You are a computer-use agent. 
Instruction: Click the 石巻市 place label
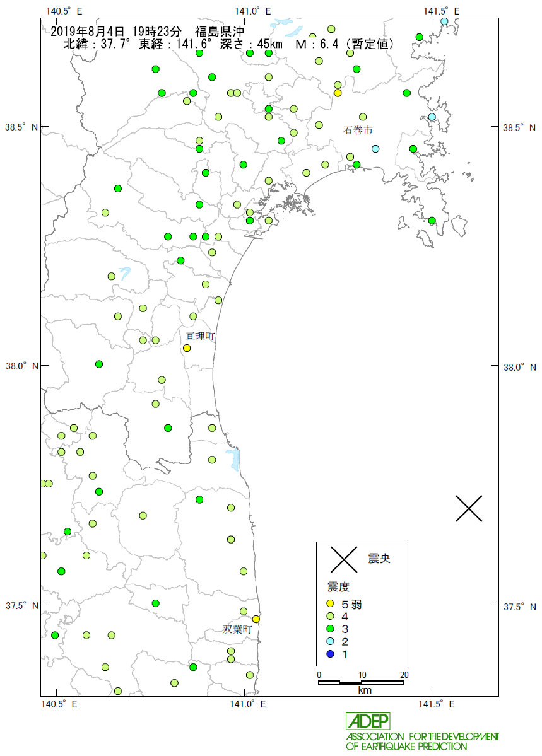[x=358, y=130]
